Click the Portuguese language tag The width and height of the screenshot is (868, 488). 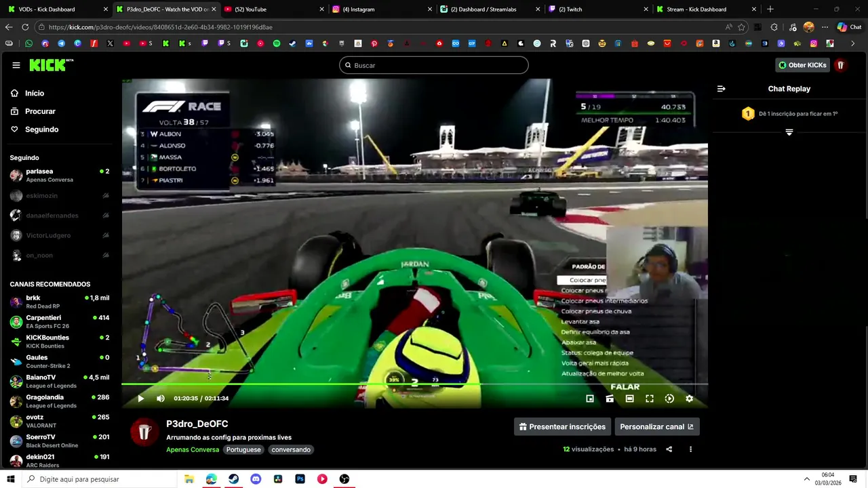click(243, 450)
